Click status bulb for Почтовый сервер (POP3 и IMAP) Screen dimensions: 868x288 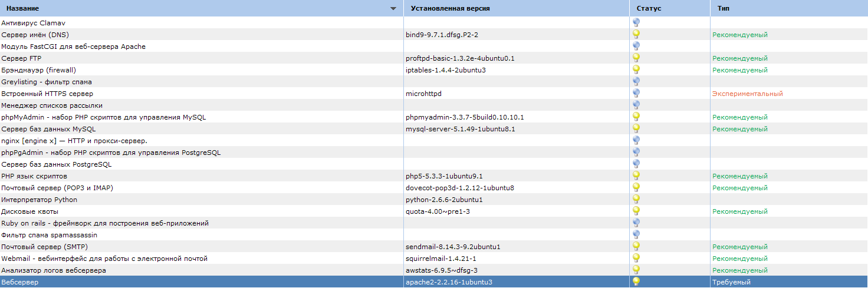tap(636, 187)
